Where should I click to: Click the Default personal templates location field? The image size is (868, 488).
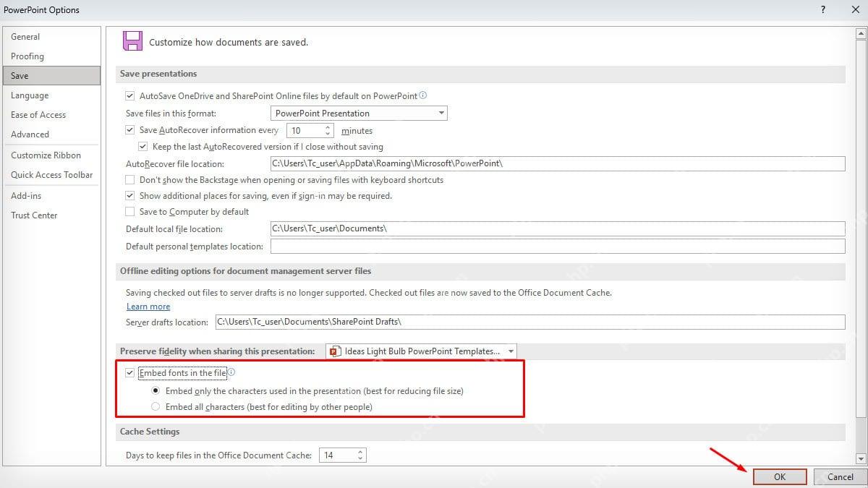558,247
